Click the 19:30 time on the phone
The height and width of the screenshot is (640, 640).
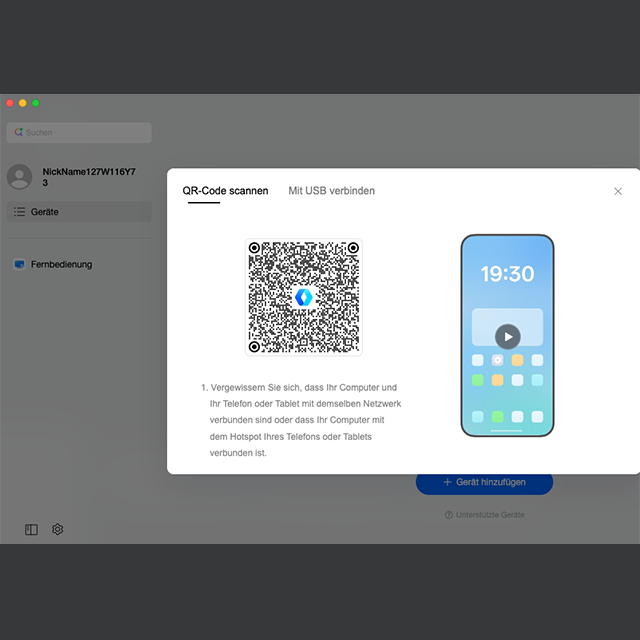point(507,274)
